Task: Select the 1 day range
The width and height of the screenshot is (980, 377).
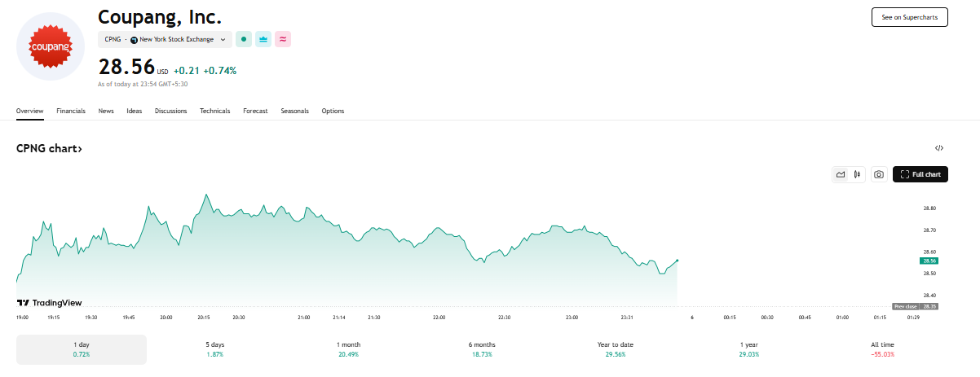Action: (x=82, y=349)
